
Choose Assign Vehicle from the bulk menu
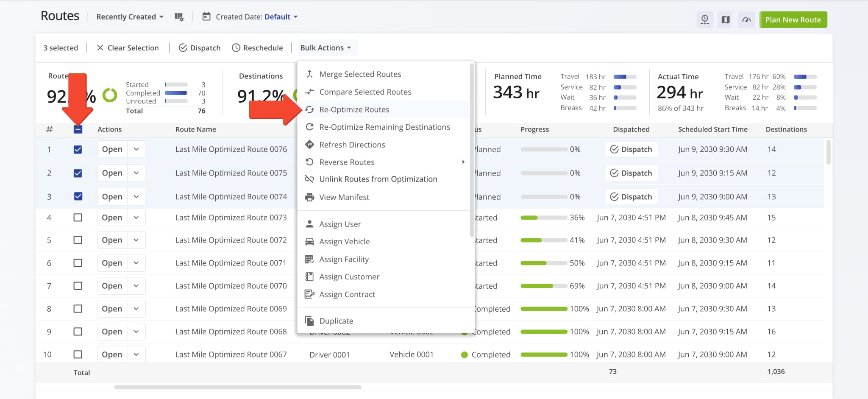click(343, 241)
